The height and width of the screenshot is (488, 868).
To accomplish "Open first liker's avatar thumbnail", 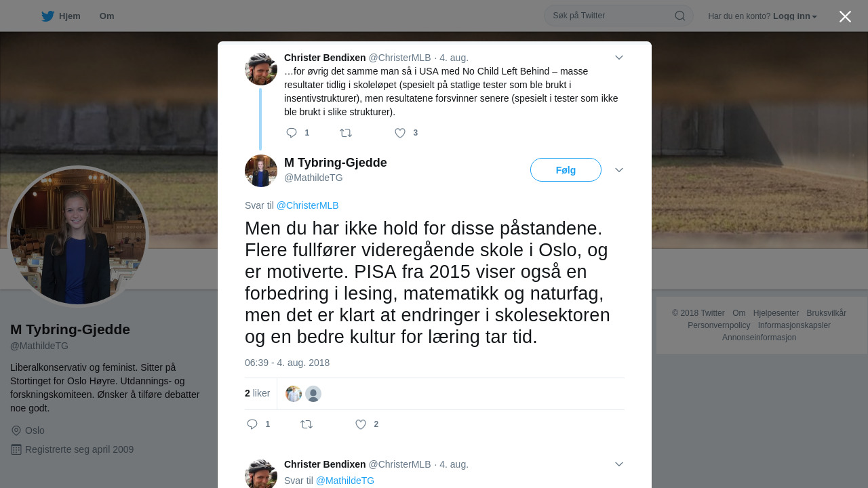I will (294, 394).
